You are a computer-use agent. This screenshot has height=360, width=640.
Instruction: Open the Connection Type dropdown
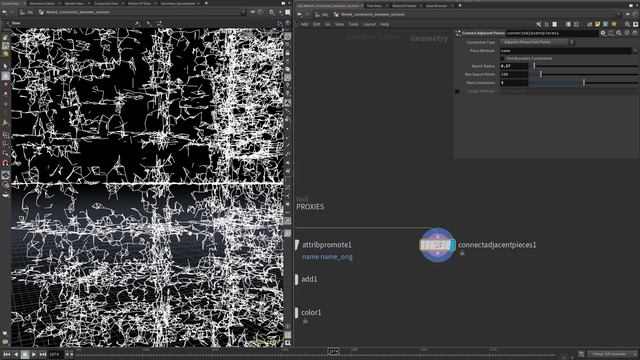536,42
